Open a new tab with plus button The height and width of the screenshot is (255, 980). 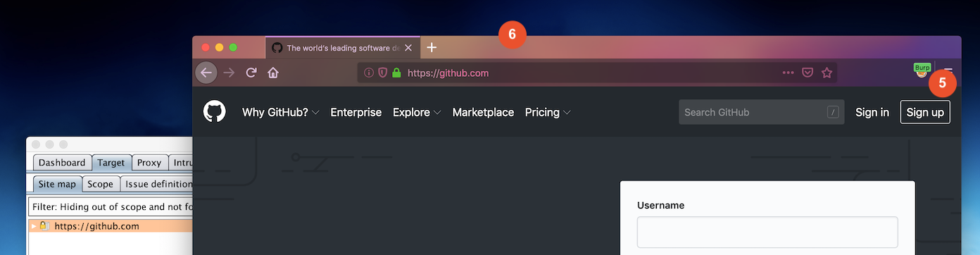point(432,47)
